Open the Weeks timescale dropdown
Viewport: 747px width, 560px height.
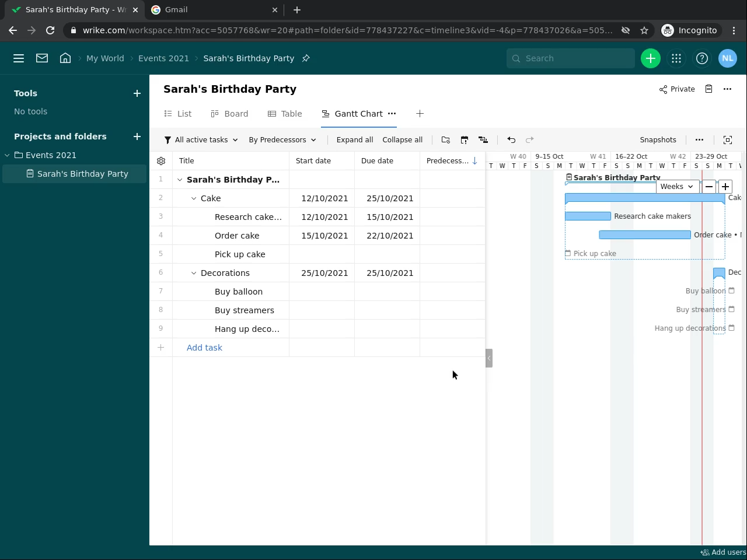pos(677,187)
